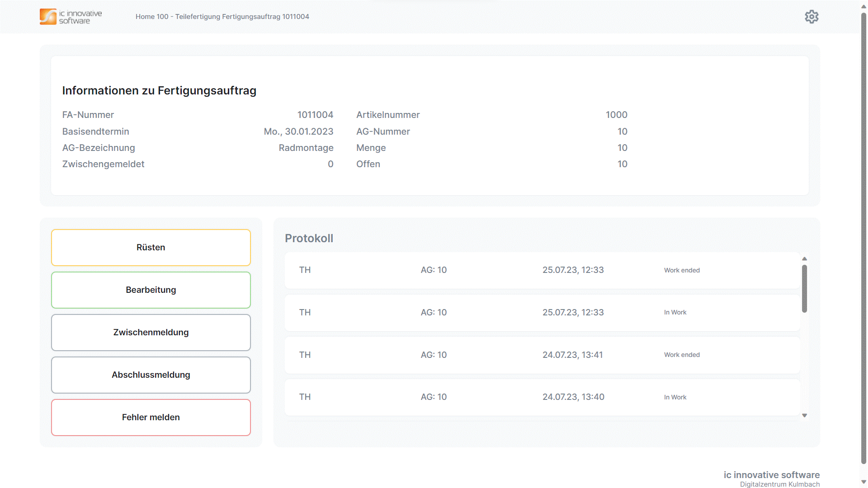868x488 pixels.
Task: Start Bearbeitung for this order
Action: click(x=151, y=290)
